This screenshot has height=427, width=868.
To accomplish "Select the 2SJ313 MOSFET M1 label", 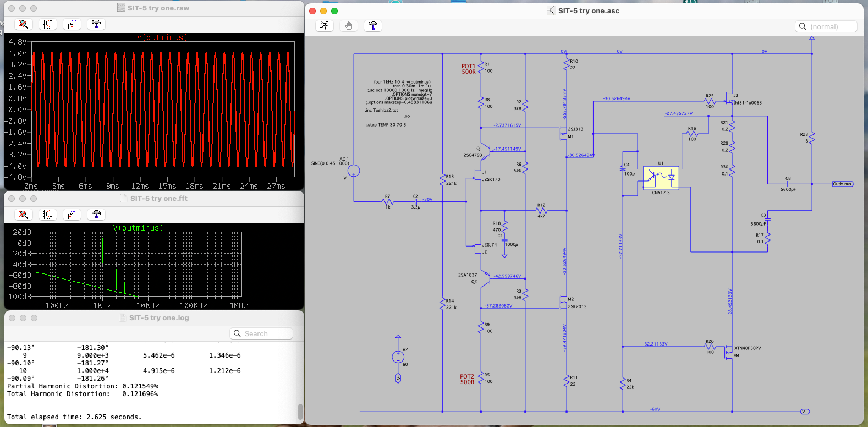I will click(575, 129).
